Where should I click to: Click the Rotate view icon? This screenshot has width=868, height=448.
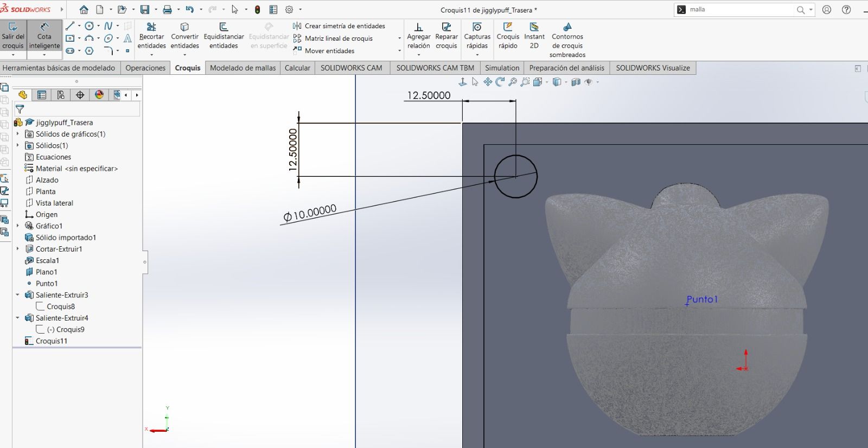pyautogui.click(x=500, y=82)
